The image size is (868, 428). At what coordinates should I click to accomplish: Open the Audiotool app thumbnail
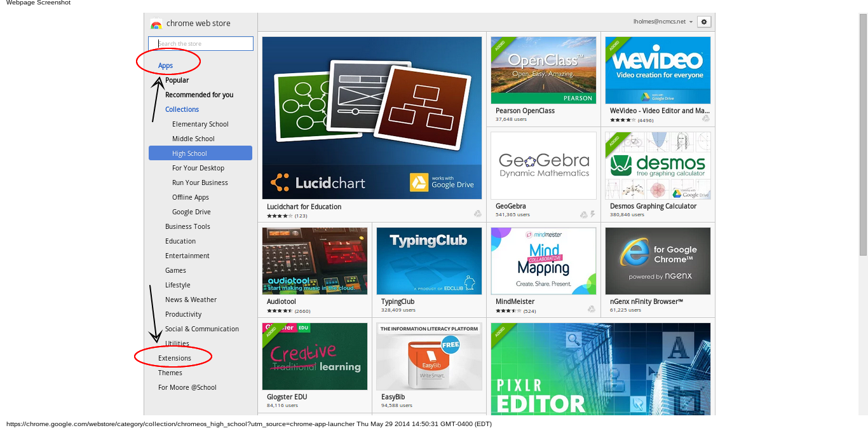315,261
